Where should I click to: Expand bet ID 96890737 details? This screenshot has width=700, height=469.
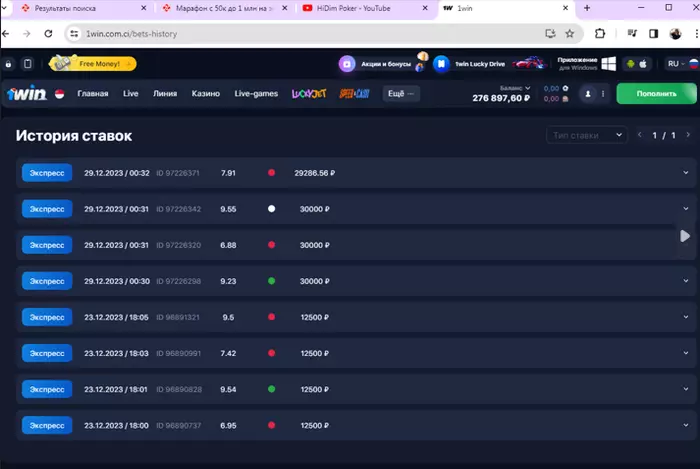686,425
